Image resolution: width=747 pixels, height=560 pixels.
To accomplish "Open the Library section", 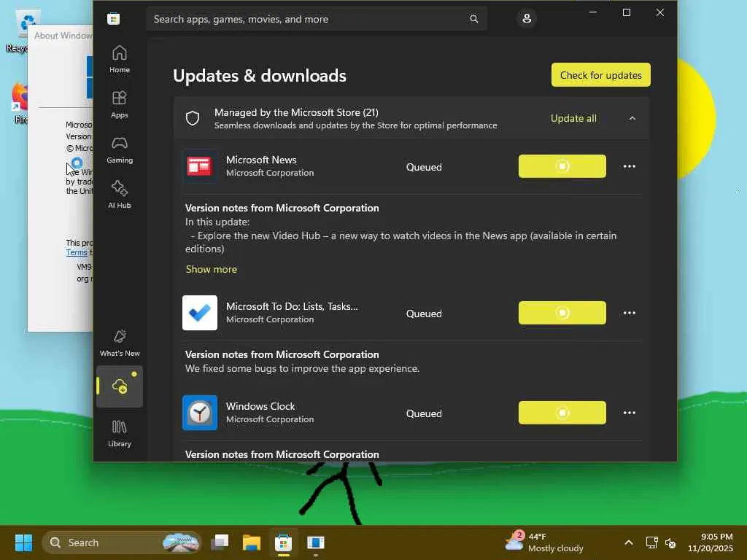I will coord(119,433).
